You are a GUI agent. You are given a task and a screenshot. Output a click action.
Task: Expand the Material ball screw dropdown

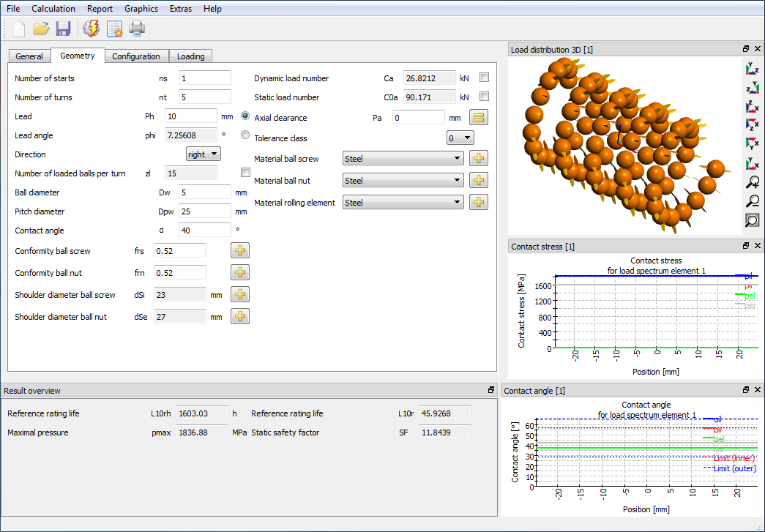(x=403, y=159)
